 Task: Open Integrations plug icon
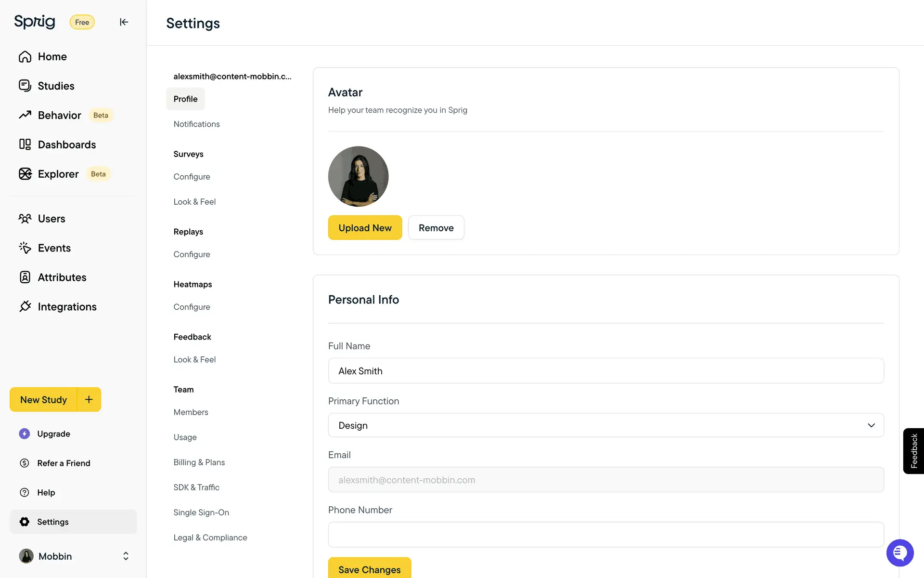tap(25, 307)
